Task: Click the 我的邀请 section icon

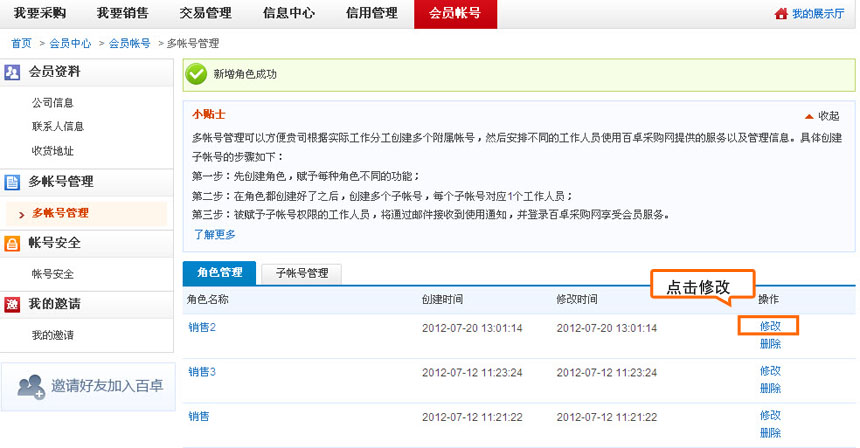Action: pos(13,304)
